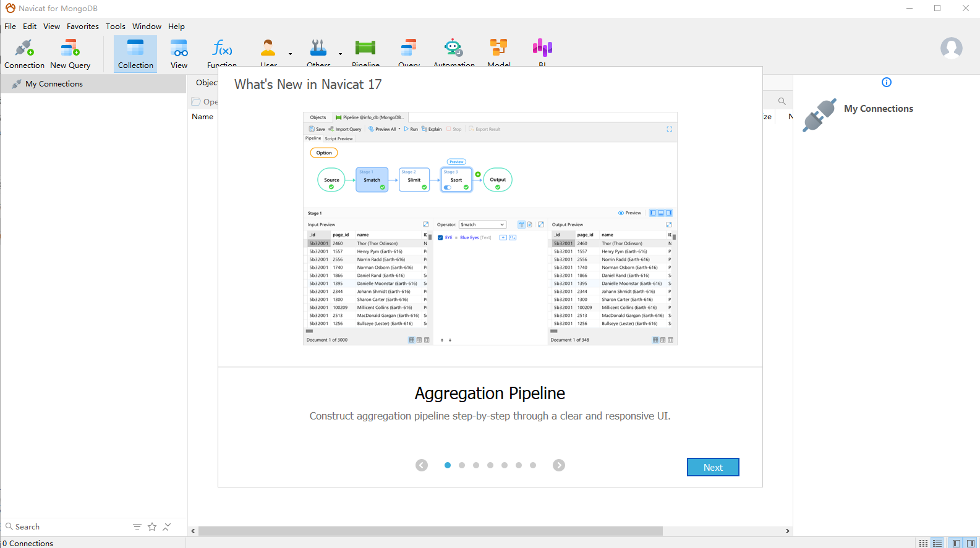Open the Pipeline tool icon
This screenshot has height=548, width=980.
(365, 48)
